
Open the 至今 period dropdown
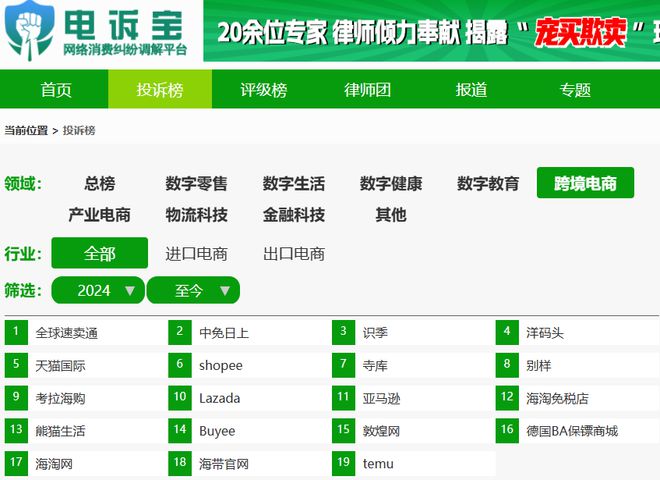point(193,290)
